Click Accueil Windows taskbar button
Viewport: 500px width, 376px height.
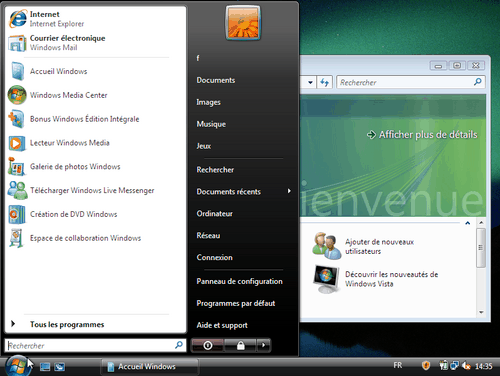click(150, 367)
